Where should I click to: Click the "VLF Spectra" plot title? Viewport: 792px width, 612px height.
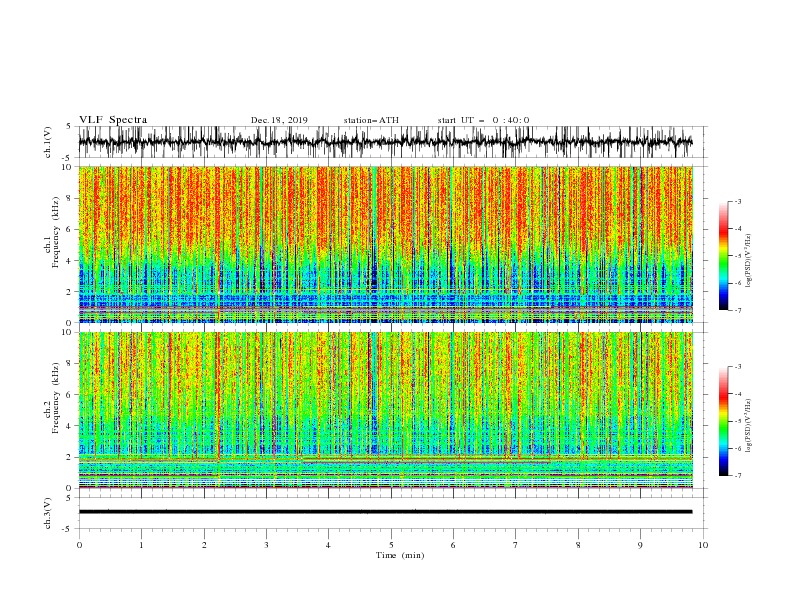click(113, 120)
